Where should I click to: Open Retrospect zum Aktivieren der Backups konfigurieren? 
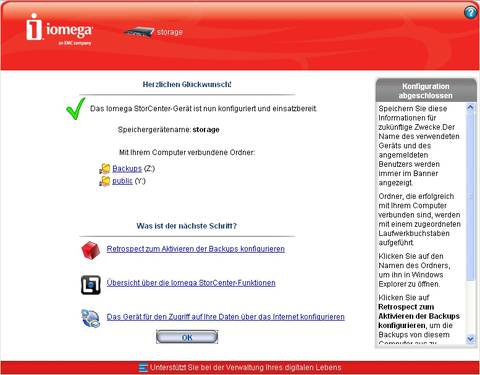tap(196, 249)
